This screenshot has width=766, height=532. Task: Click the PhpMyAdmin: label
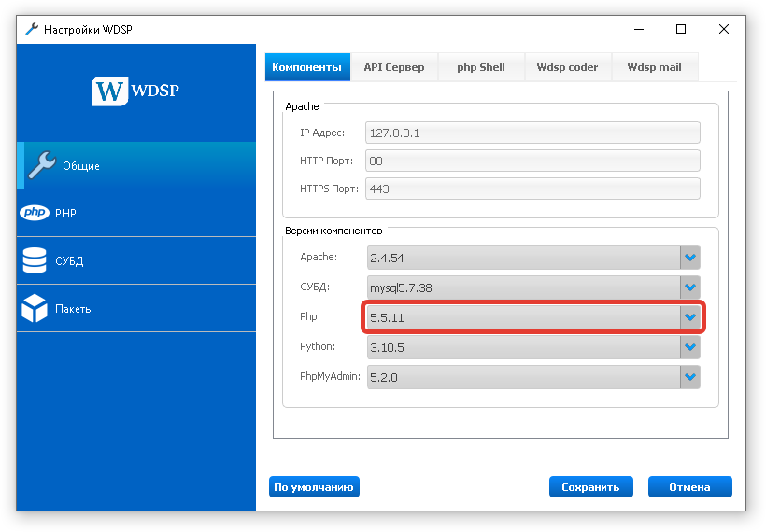click(x=331, y=376)
